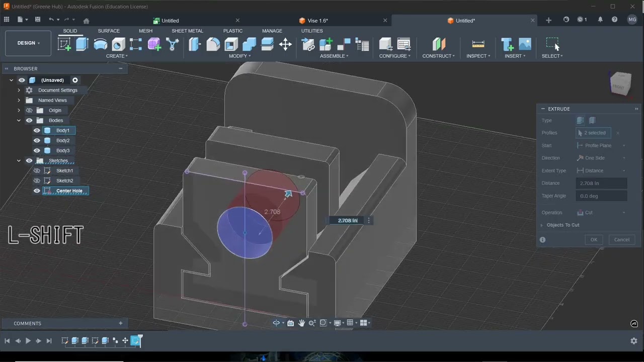The width and height of the screenshot is (644, 362).
Task: Toggle Bodies folder visibility
Action: pyautogui.click(x=29, y=120)
